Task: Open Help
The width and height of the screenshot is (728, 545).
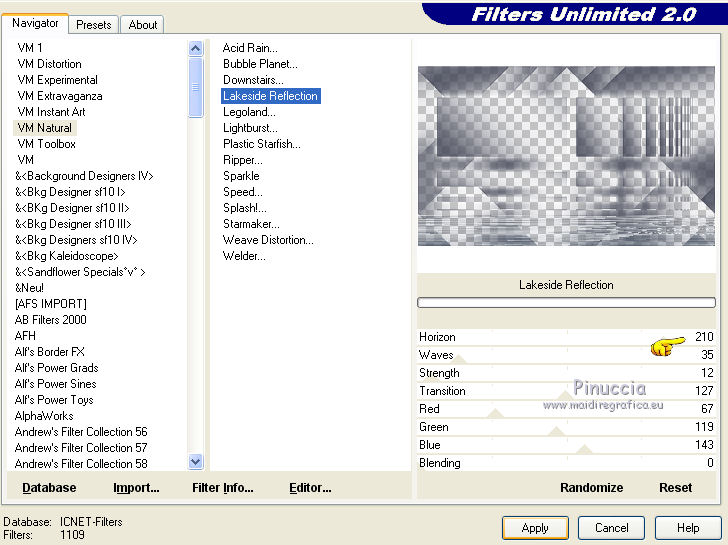Action: (x=688, y=528)
